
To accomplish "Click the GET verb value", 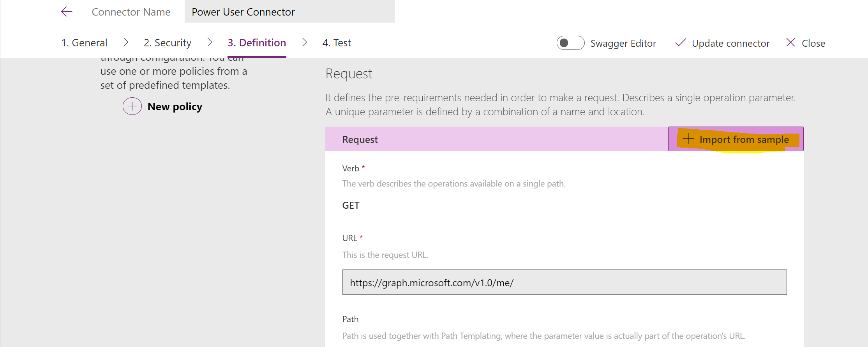I will point(351,205).
